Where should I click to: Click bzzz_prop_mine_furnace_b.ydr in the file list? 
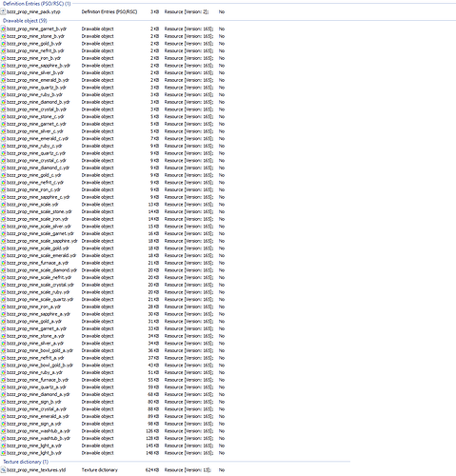37,380
